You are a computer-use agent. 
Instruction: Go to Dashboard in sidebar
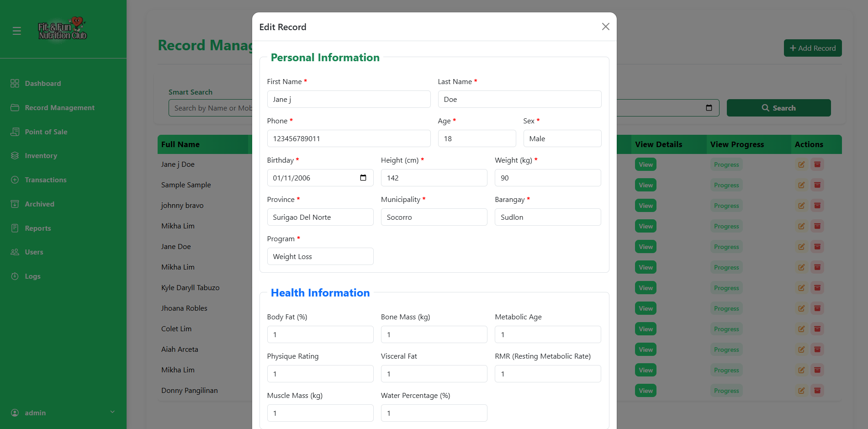tap(43, 84)
